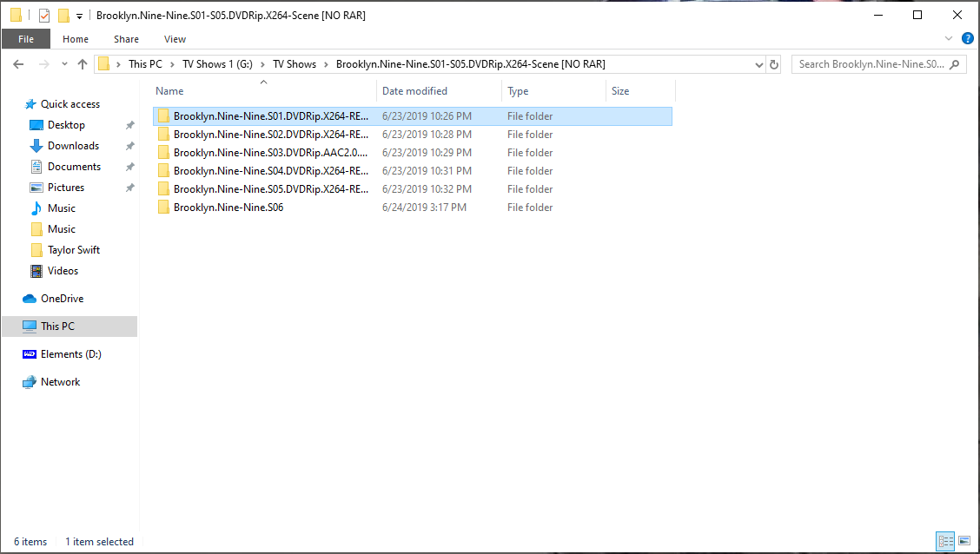Viewport: 980px width, 554px height.
Task: Click the pin icon beside Pictures
Action: click(130, 188)
